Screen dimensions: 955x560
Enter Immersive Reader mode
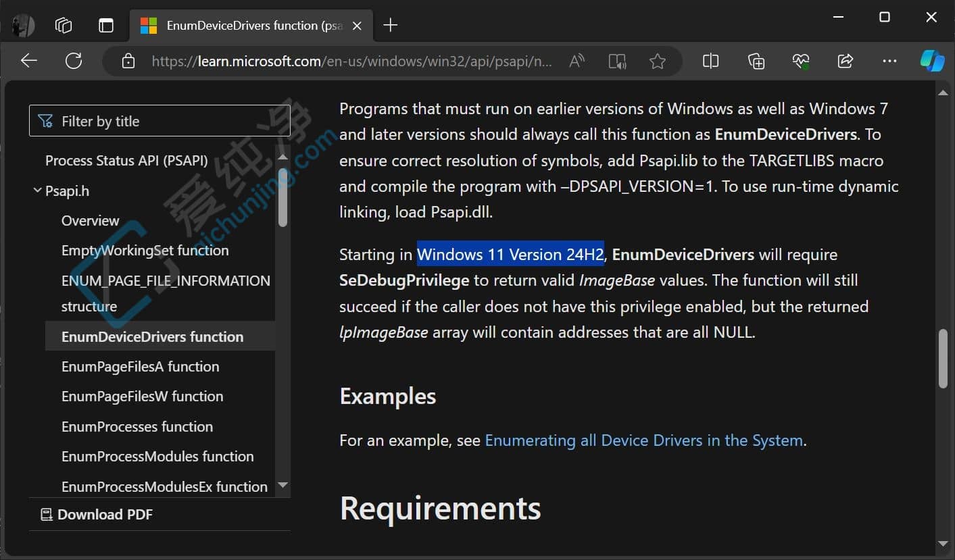coord(617,61)
